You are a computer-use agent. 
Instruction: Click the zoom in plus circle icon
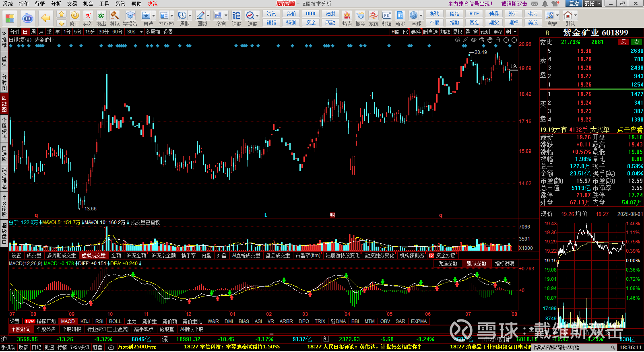[x=506, y=40]
